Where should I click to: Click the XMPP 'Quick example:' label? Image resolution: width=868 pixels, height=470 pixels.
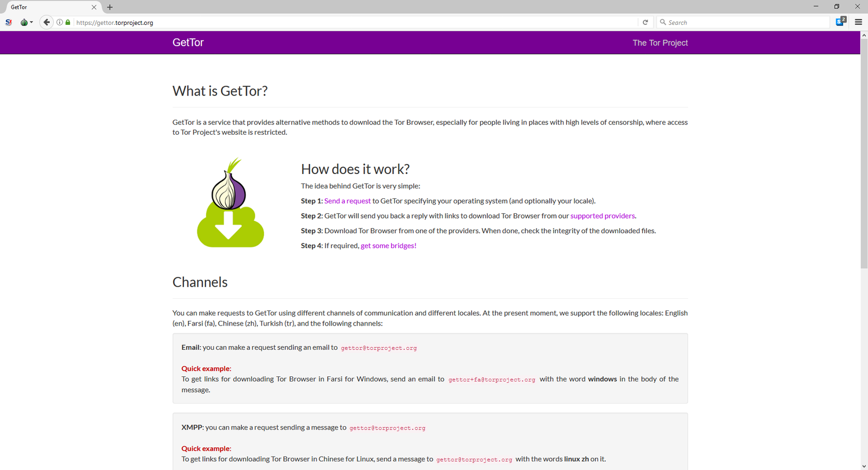(206, 448)
